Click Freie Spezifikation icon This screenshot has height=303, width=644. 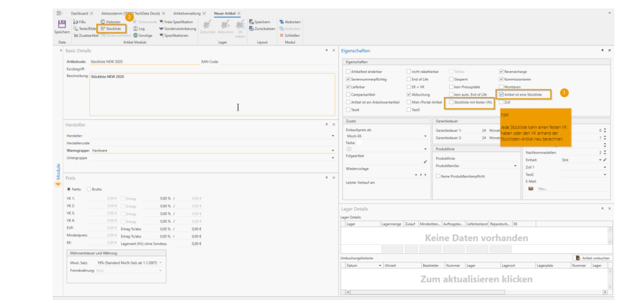point(162,21)
